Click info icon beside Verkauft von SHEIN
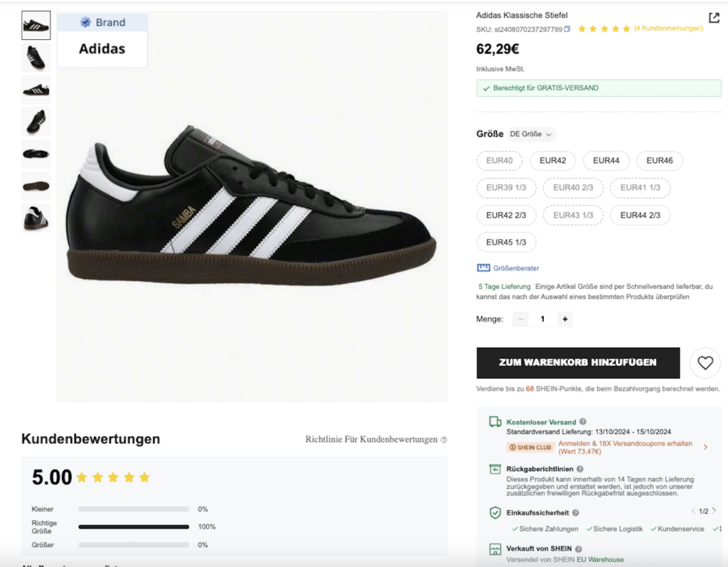 click(x=578, y=549)
